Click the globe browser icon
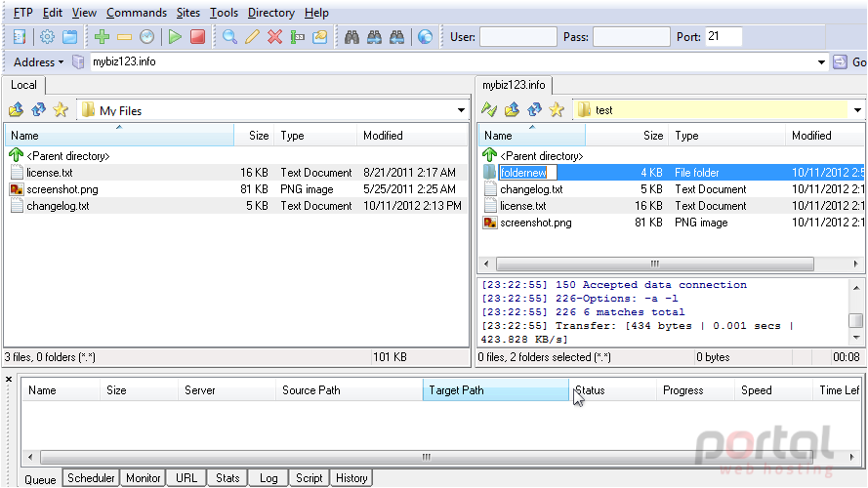Screen dimensions: 868x488 click(x=425, y=37)
